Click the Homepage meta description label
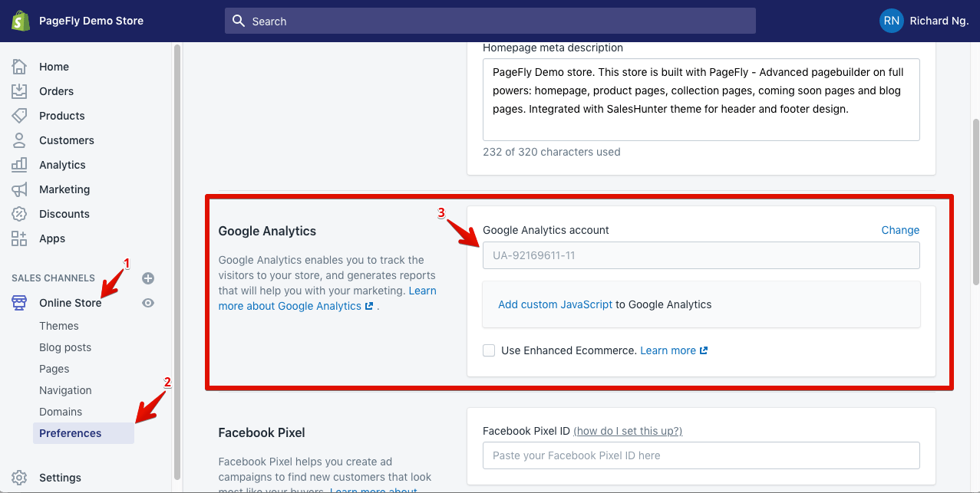The width and height of the screenshot is (980, 493). tap(553, 48)
